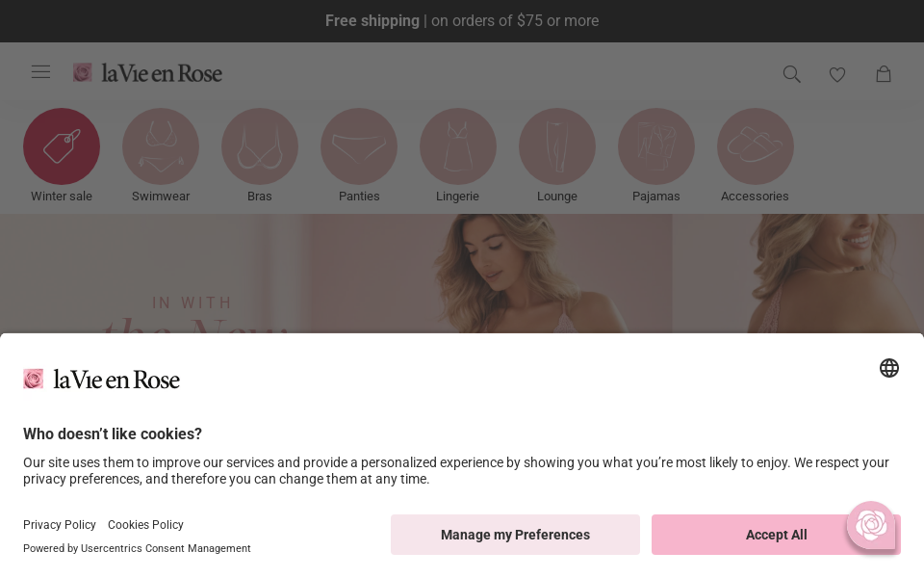Viewport: 924px width, 578px height.
Task: Open the wishlist heart icon
Action: (837, 74)
